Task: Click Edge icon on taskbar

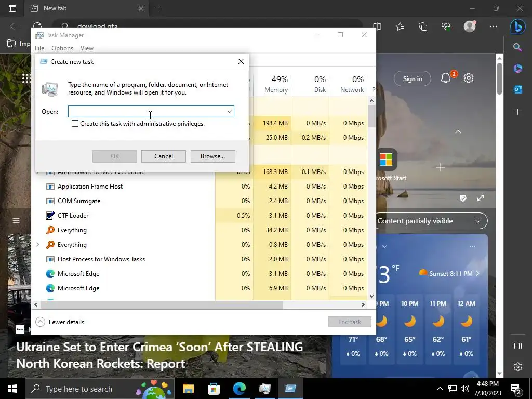Action: [240, 389]
